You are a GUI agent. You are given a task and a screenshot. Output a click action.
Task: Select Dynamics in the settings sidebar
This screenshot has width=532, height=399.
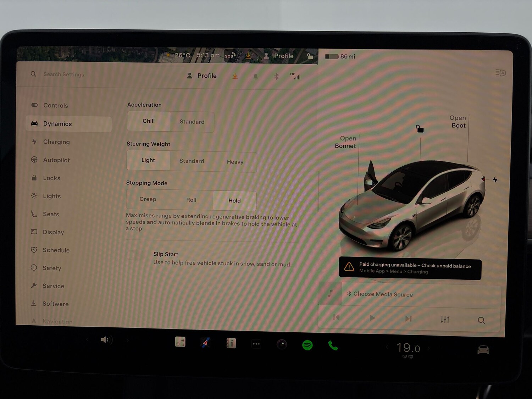[x=68, y=124]
